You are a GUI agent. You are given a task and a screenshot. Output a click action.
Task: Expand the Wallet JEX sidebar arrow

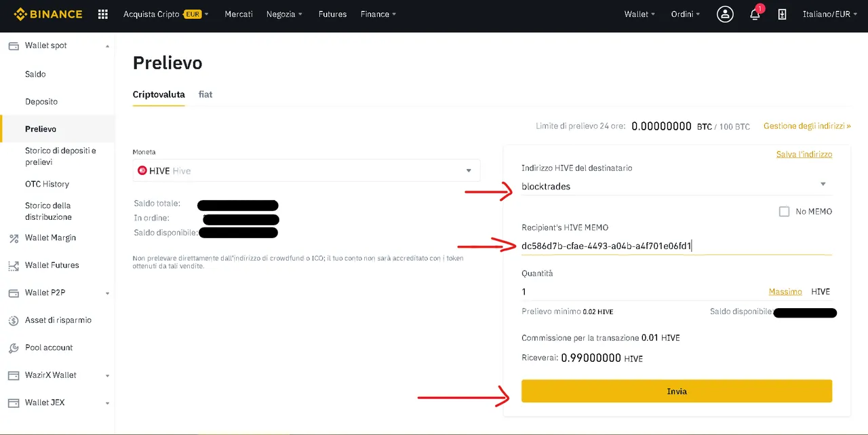(107, 403)
